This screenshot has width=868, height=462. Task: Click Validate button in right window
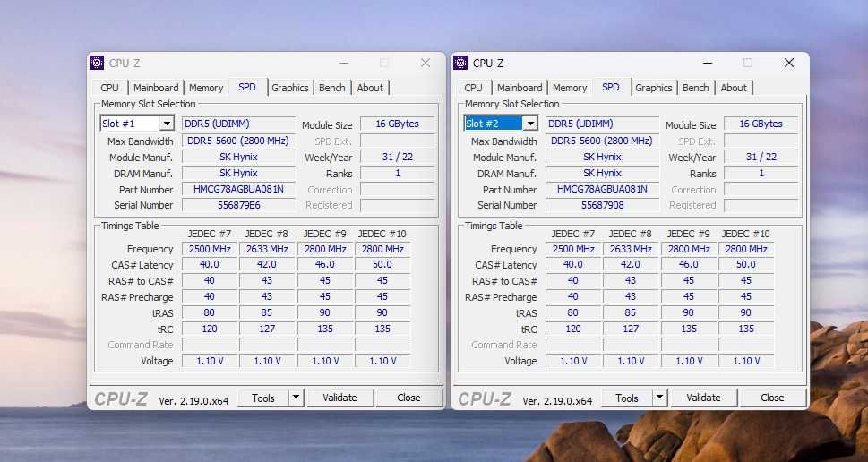pyautogui.click(x=703, y=398)
